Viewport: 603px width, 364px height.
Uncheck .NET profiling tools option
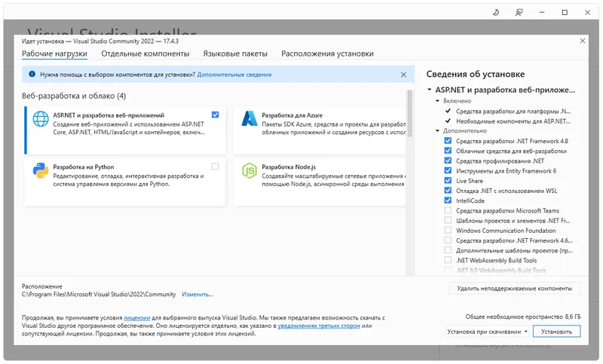pos(448,161)
